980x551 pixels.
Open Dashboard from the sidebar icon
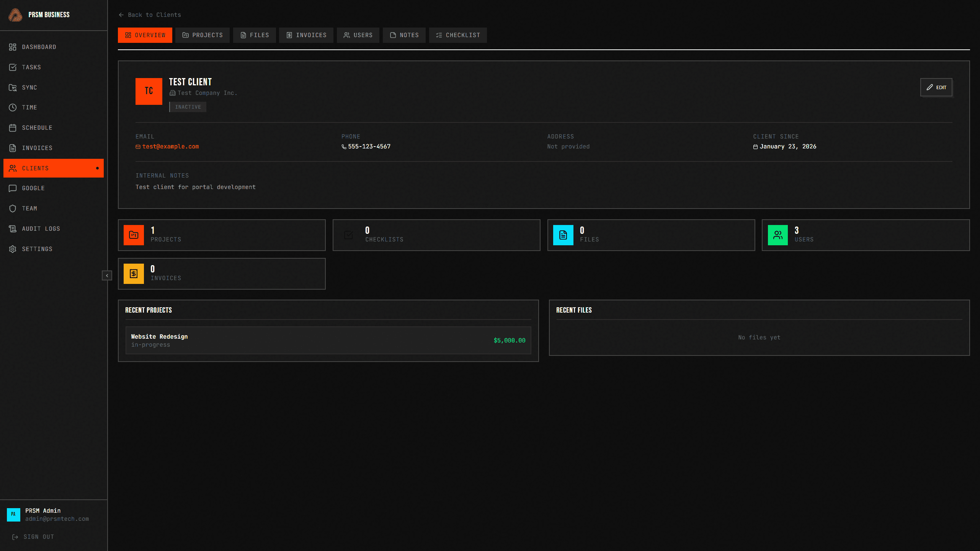[x=13, y=47]
